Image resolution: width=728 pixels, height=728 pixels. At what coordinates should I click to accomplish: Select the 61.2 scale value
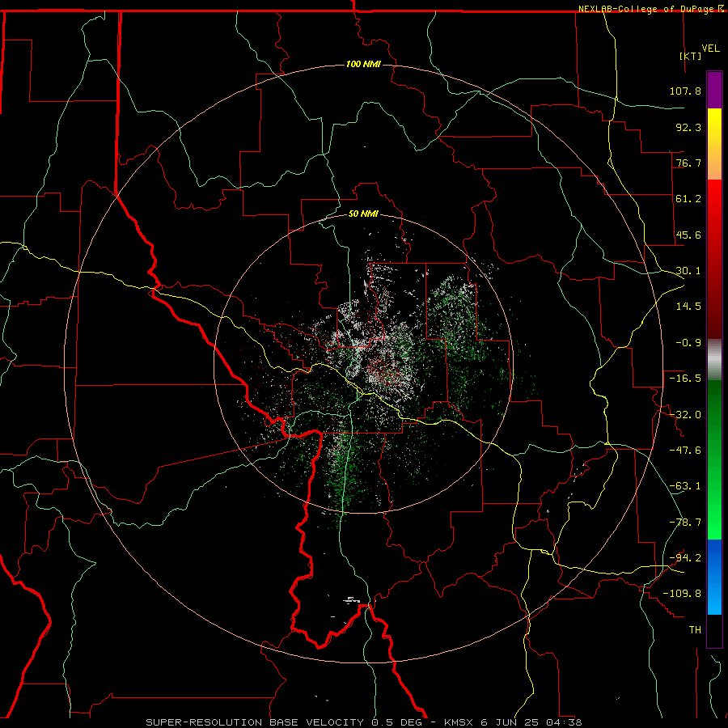click(x=688, y=199)
